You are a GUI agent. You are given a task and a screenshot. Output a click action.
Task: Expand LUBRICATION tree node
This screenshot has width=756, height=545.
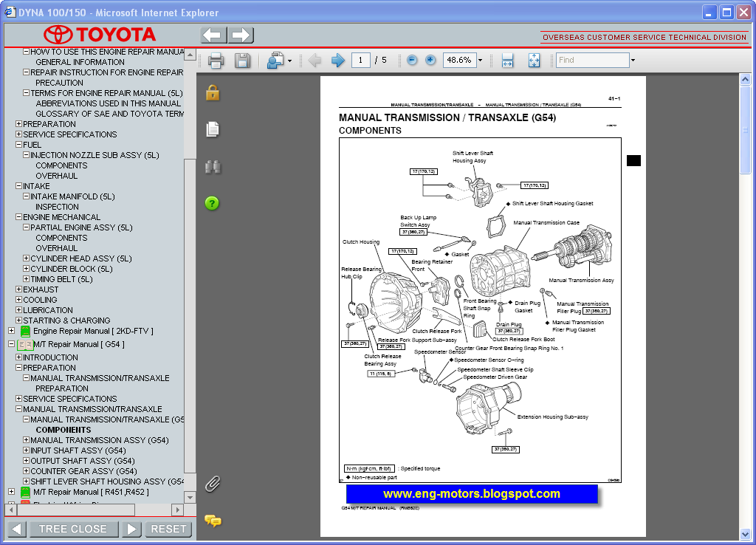[18, 310]
